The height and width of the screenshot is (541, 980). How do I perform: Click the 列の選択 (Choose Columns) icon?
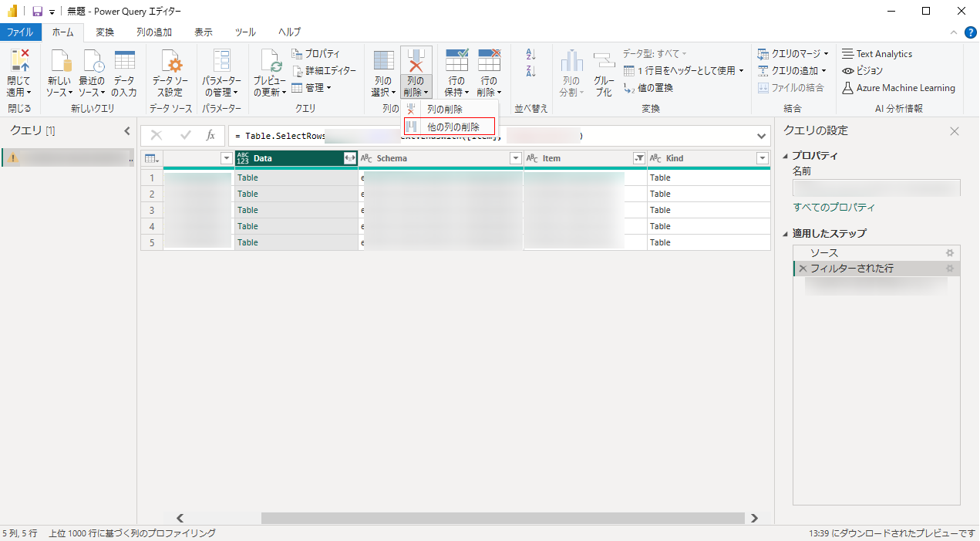point(383,62)
